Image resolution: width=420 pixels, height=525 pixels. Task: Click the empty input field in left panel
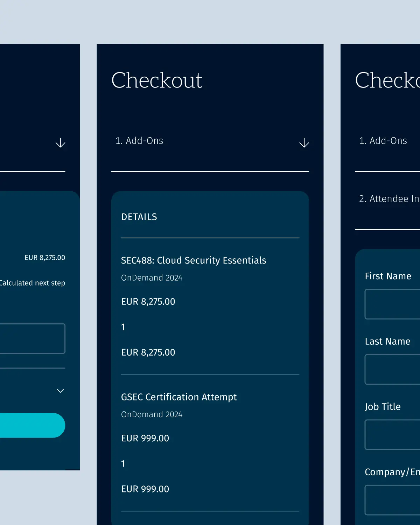32,338
